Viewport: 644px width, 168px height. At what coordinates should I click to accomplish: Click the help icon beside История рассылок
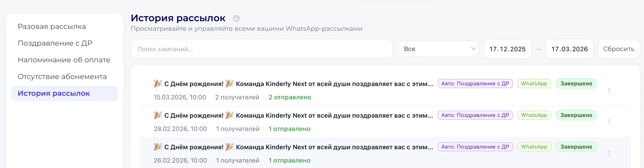point(236,18)
